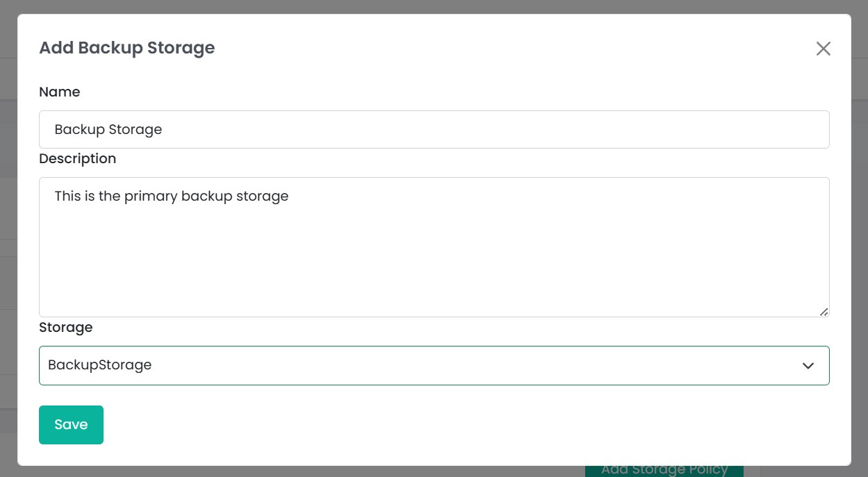Click the X to cancel adding backup storage
The height and width of the screenshot is (477, 868).
coord(823,49)
